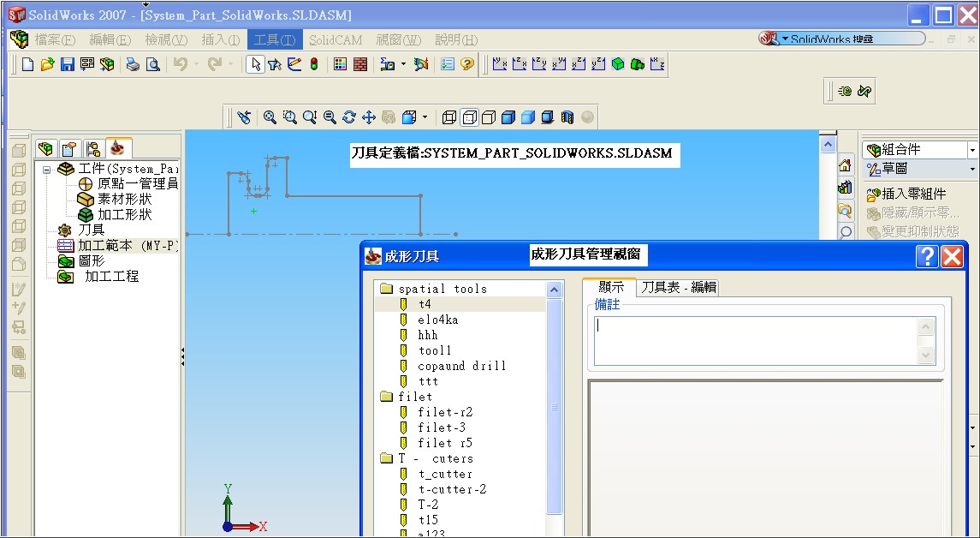980x538 pixels.
Task: Click the Print icon in toolbar
Action: (133, 64)
